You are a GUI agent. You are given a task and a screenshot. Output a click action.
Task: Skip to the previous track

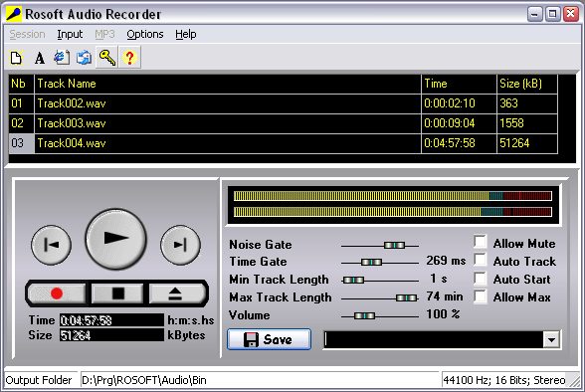pyautogui.click(x=51, y=245)
